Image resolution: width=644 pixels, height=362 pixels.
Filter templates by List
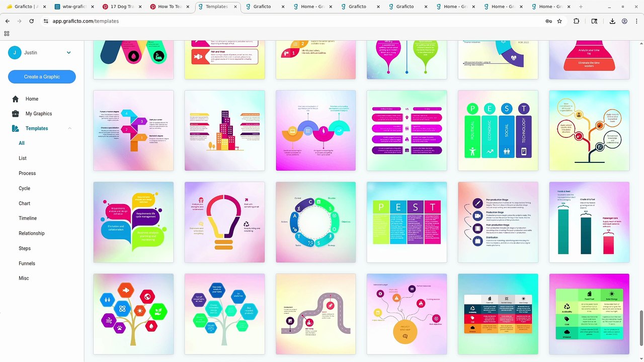click(23, 158)
